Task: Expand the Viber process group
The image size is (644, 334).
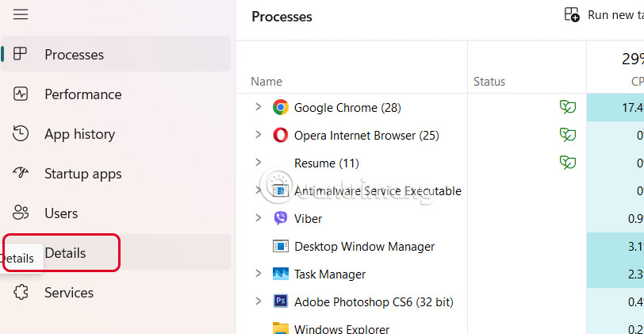Action: [x=258, y=218]
